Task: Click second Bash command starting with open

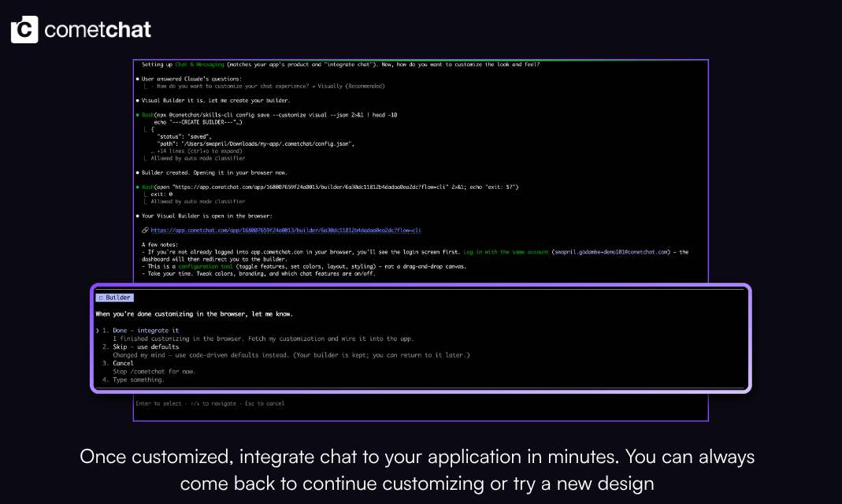Action: (330, 187)
